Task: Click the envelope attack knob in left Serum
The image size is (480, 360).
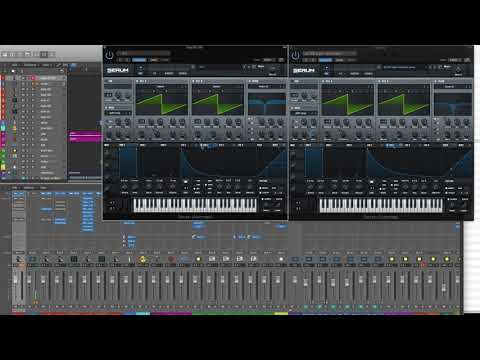Action: [x=124, y=187]
